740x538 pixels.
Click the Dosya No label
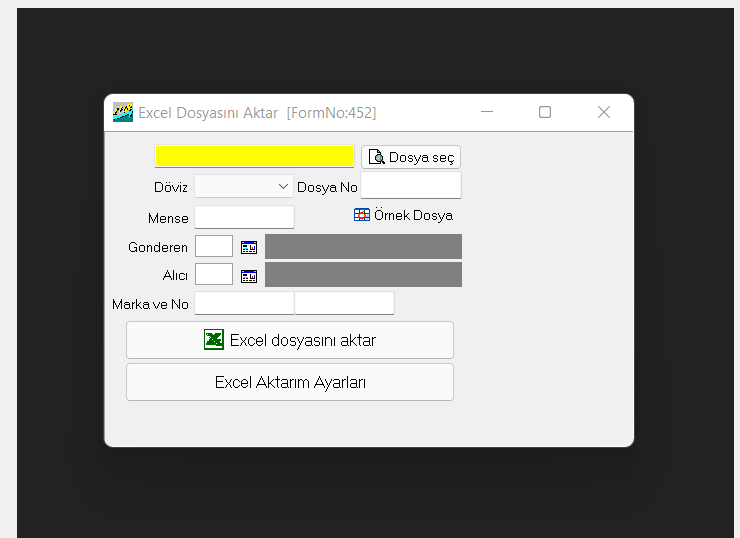click(327, 187)
